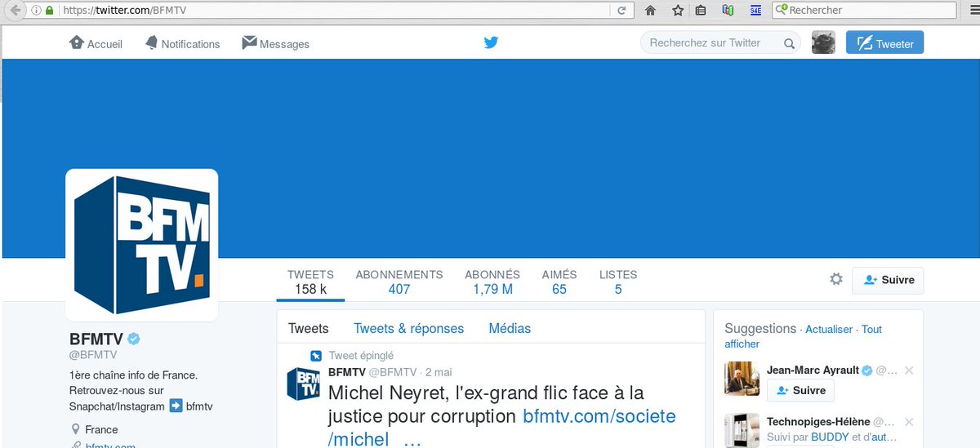Click the blue header banner image
This screenshot has width=980, height=448.
[490, 159]
